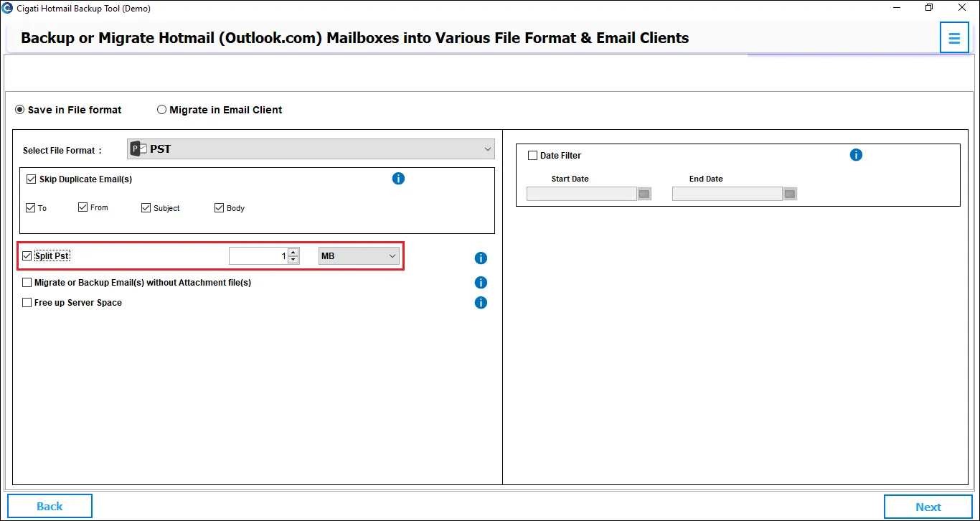Click the Cigati app logo in title bar
Image resolution: width=980 pixels, height=521 pixels.
tap(7, 8)
